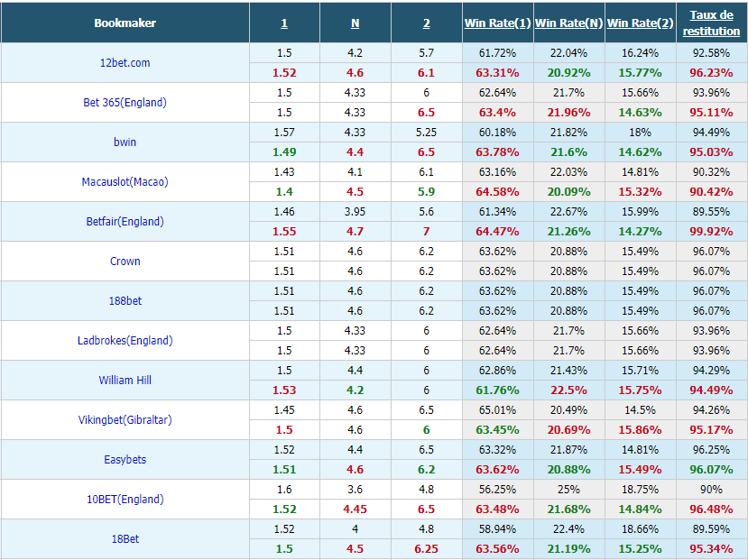748x560 pixels.
Task: Sort by the "2" column header
Action: click(x=427, y=23)
